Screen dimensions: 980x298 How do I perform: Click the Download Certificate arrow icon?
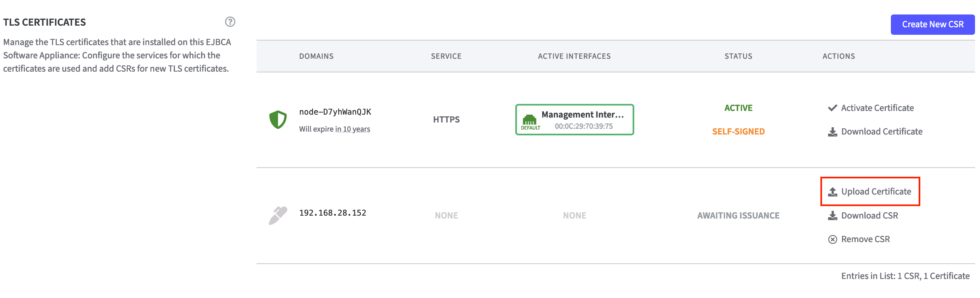pyautogui.click(x=832, y=132)
